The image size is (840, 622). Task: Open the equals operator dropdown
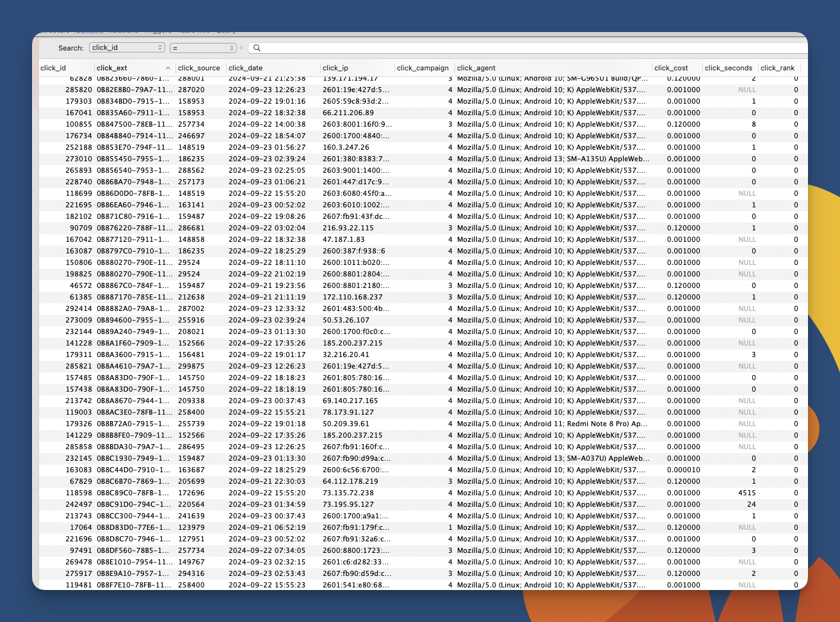click(x=203, y=48)
